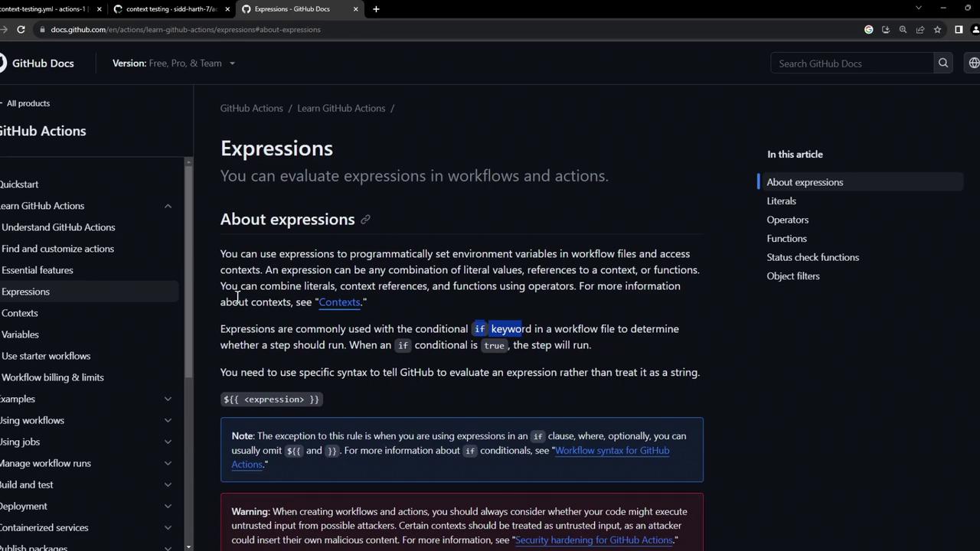The image size is (980, 551).
Task: Select About expressions in the article outline
Action: (x=805, y=182)
